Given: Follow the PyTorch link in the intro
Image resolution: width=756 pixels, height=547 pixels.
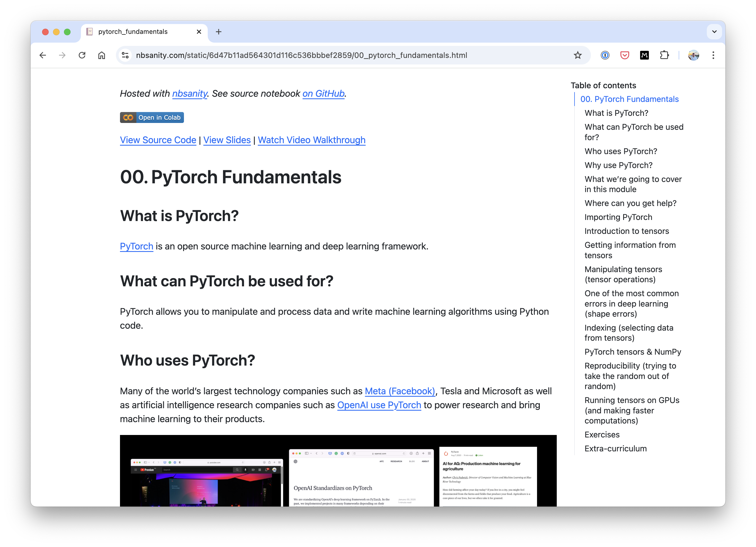Looking at the screenshot, I should (x=137, y=246).
